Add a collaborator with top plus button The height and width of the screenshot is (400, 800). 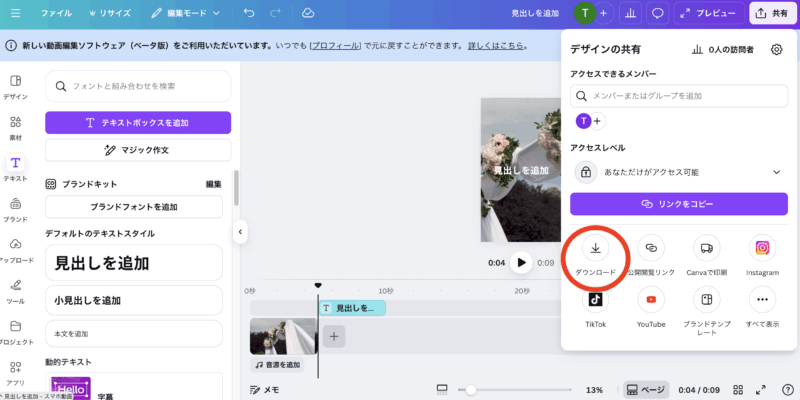[x=603, y=13]
